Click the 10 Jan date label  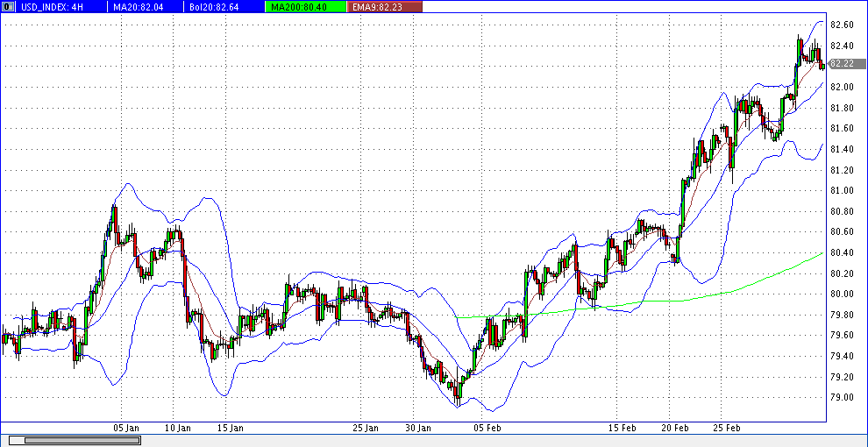[178, 428]
